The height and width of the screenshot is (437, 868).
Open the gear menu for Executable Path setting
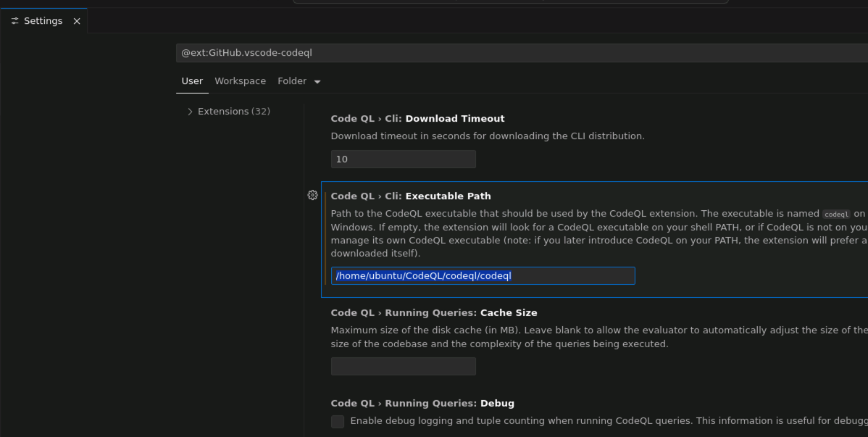click(x=313, y=195)
